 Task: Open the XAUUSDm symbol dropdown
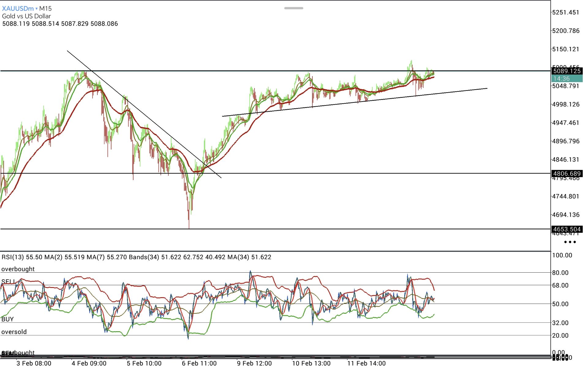18,9
